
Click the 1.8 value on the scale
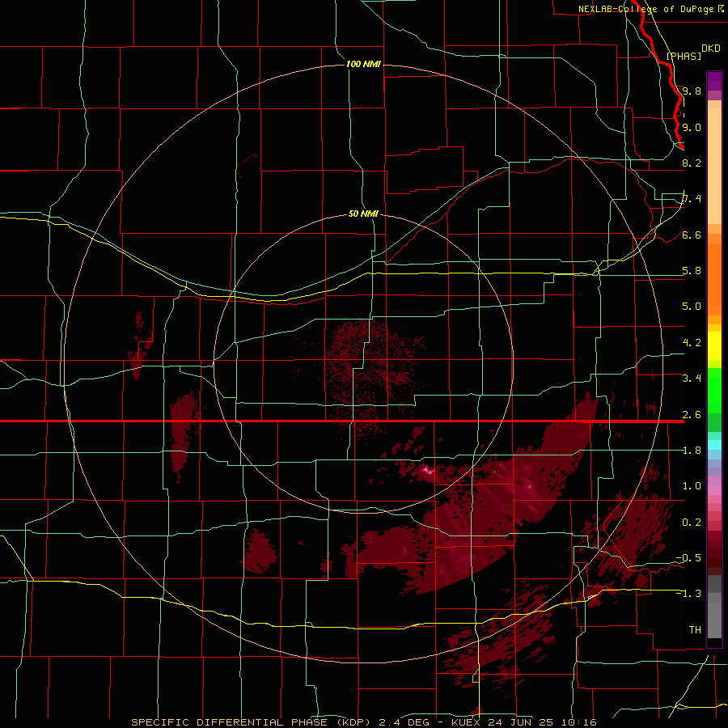692,451
